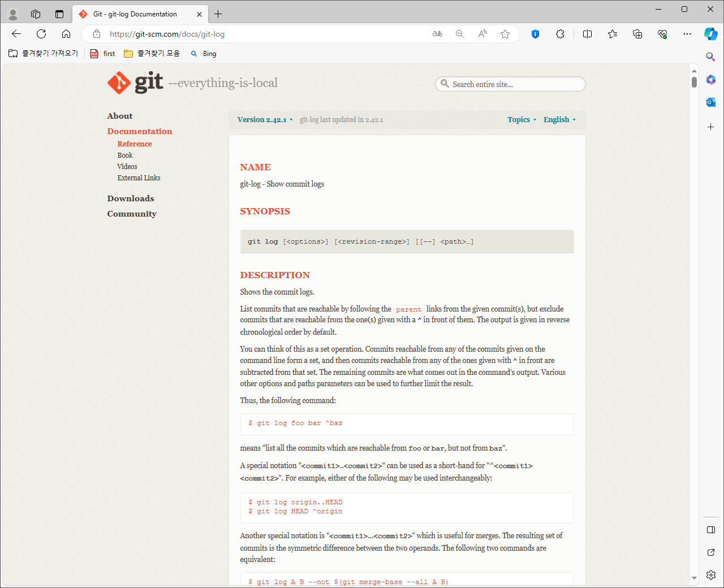Click the Search entire site field
Image resolution: width=724 pixels, height=588 pixels.
510,84
